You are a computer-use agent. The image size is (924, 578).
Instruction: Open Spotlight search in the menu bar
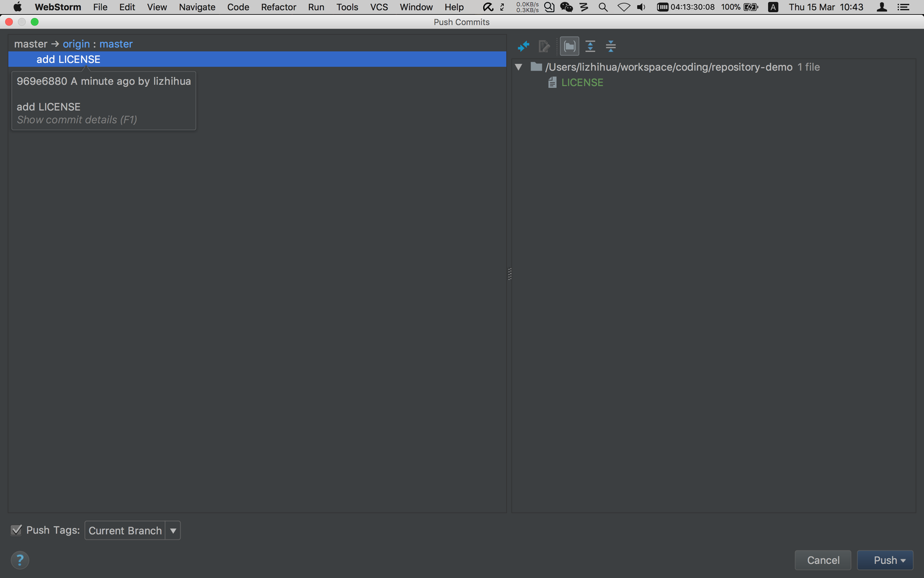[603, 7]
